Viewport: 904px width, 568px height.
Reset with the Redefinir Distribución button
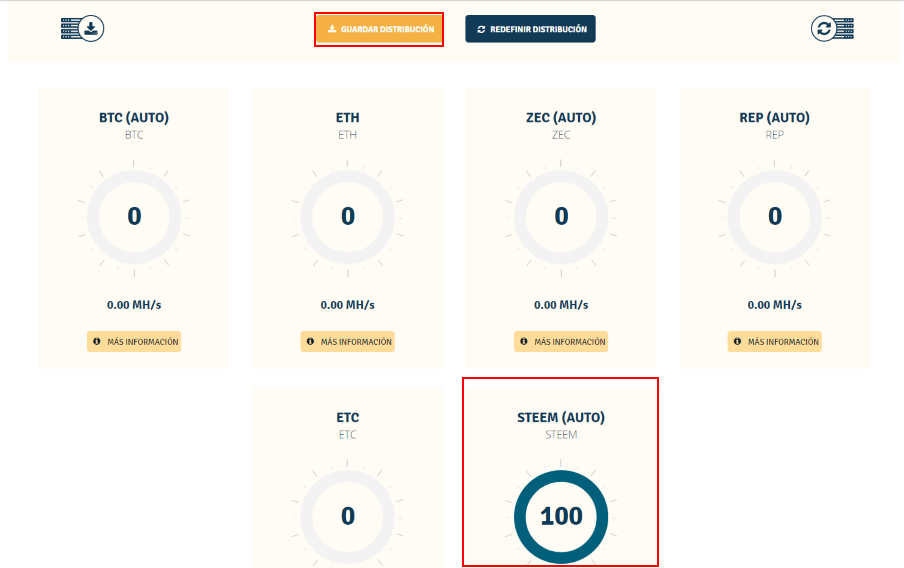[x=530, y=29]
